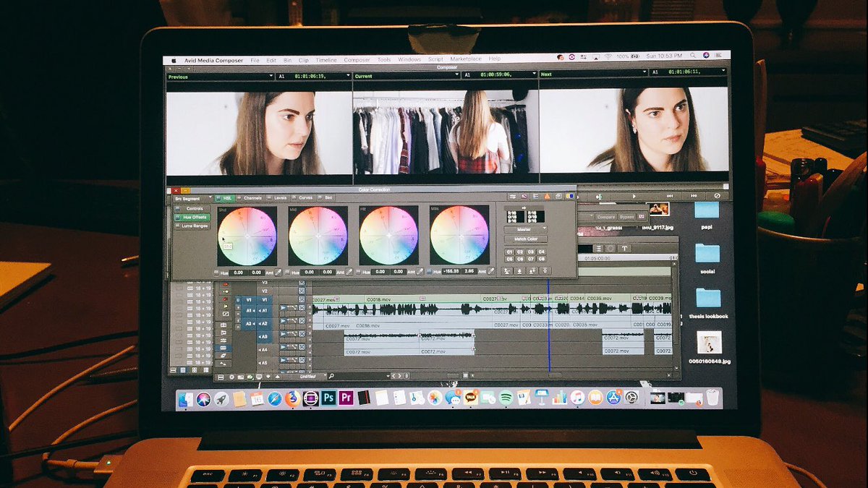Toggle the Controls enable button
868x488 pixels.
177,208
